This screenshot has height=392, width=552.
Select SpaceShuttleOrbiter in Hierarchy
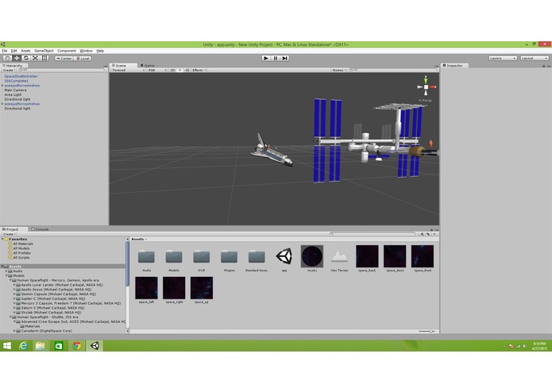pos(21,76)
